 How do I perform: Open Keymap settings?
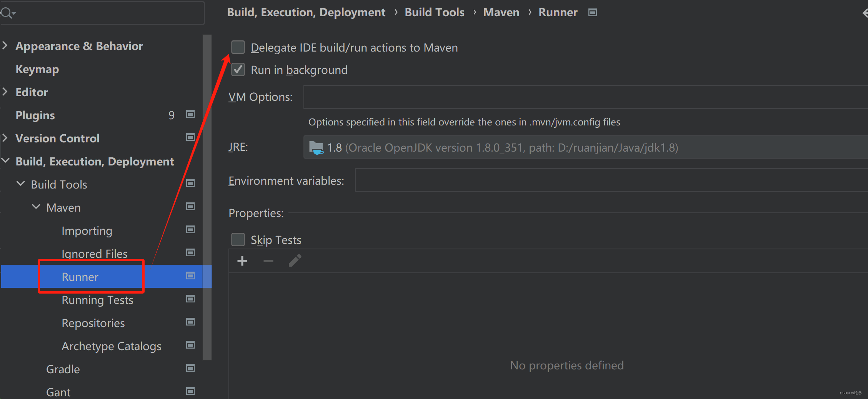point(37,69)
